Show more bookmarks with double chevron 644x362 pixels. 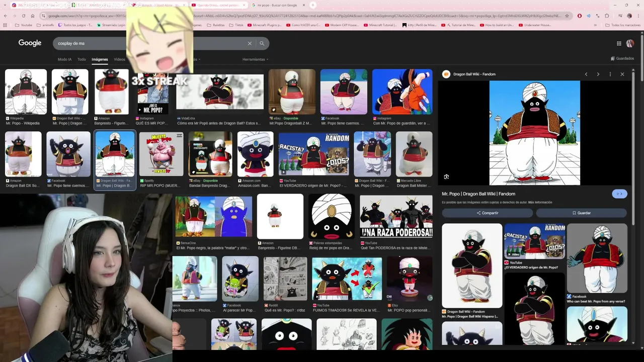(595, 25)
